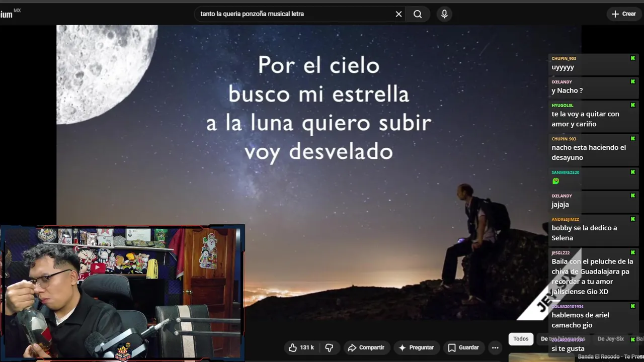Like the video with 131 k likes
This screenshot has width=644, height=362.
[x=301, y=347]
